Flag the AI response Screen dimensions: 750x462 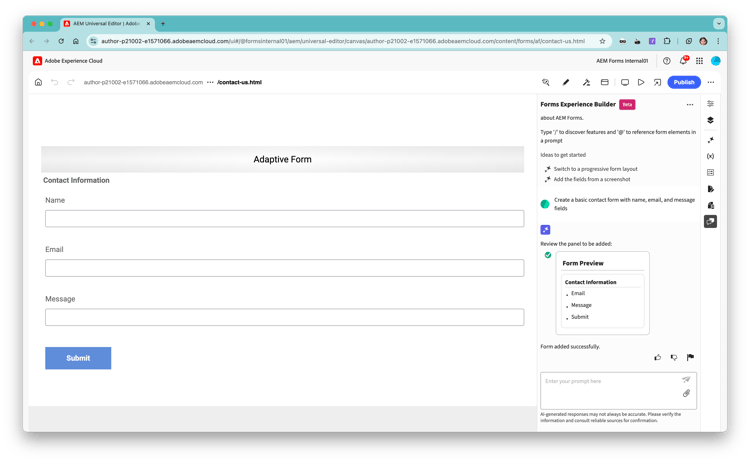[690, 357]
